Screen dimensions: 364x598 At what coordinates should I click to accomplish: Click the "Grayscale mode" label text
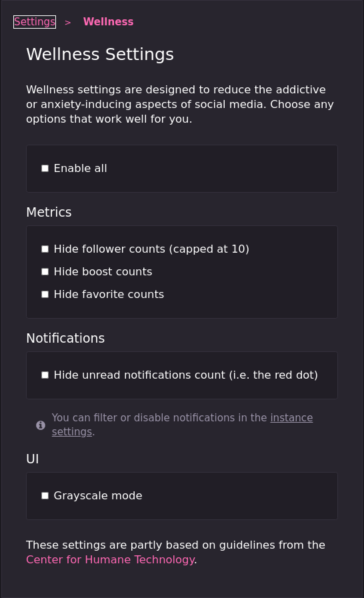pyautogui.click(x=98, y=495)
